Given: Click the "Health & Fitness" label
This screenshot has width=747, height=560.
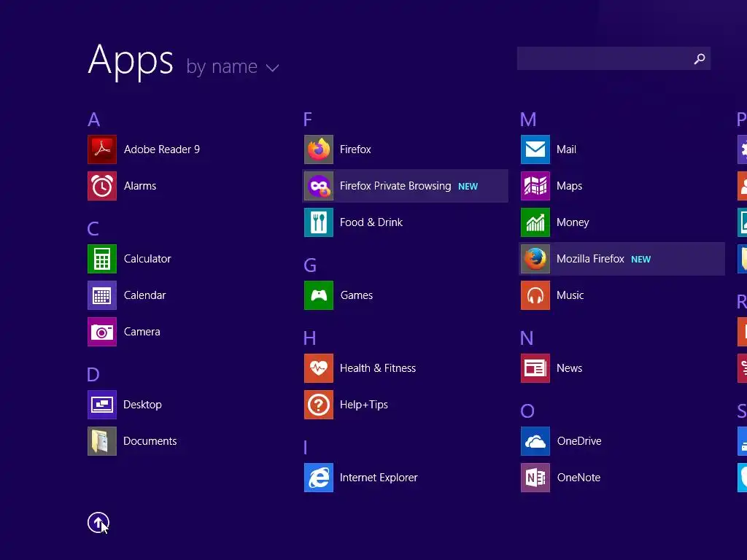Looking at the screenshot, I should tap(378, 368).
